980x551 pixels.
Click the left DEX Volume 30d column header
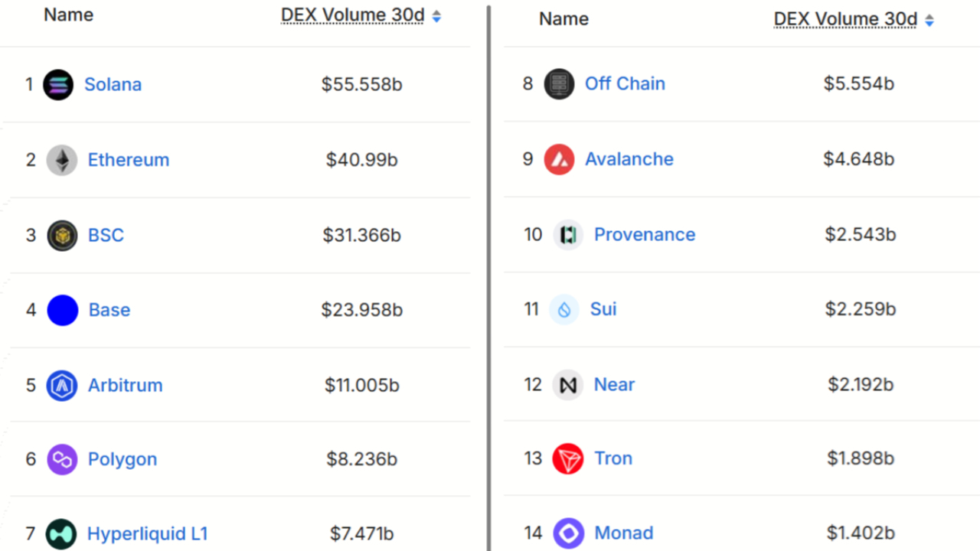pyautogui.click(x=352, y=16)
